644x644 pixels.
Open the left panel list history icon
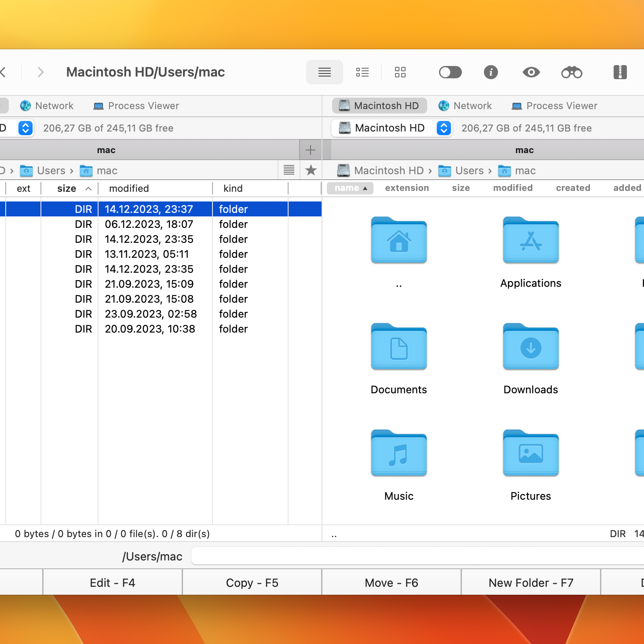click(x=289, y=170)
